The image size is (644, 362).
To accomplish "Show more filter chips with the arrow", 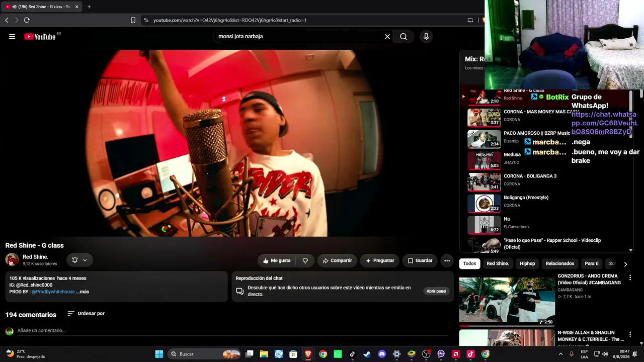I will point(625,264).
